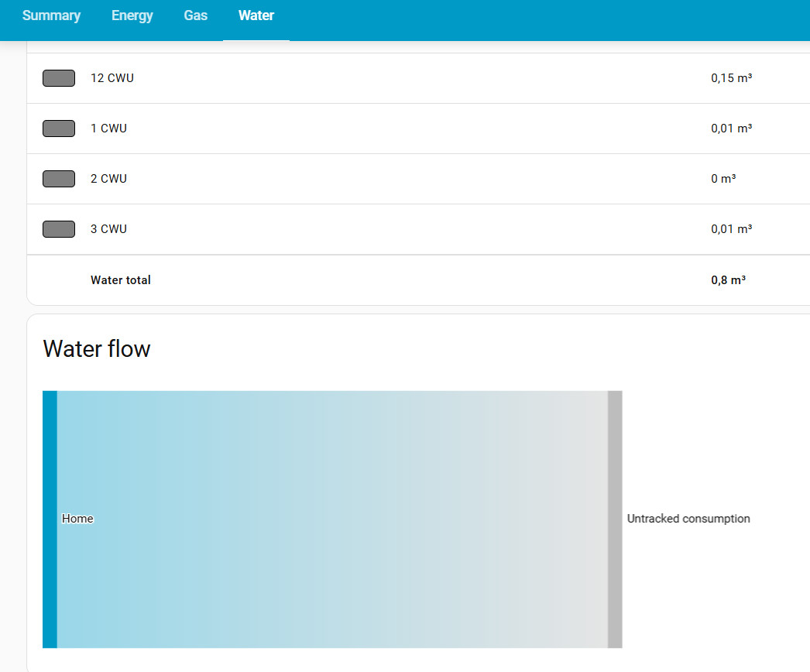
Task: Click the 0 m³ value for 2 CWU
Action: click(x=723, y=179)
